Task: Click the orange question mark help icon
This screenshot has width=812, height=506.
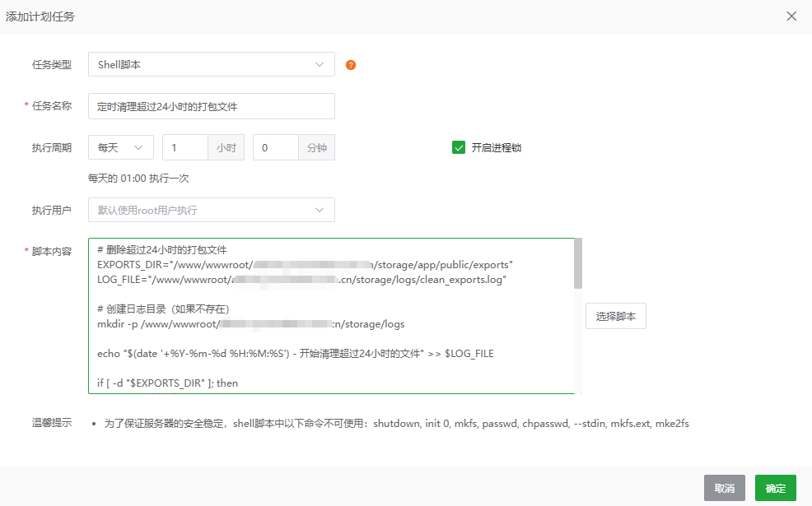Action: (350, 64)
